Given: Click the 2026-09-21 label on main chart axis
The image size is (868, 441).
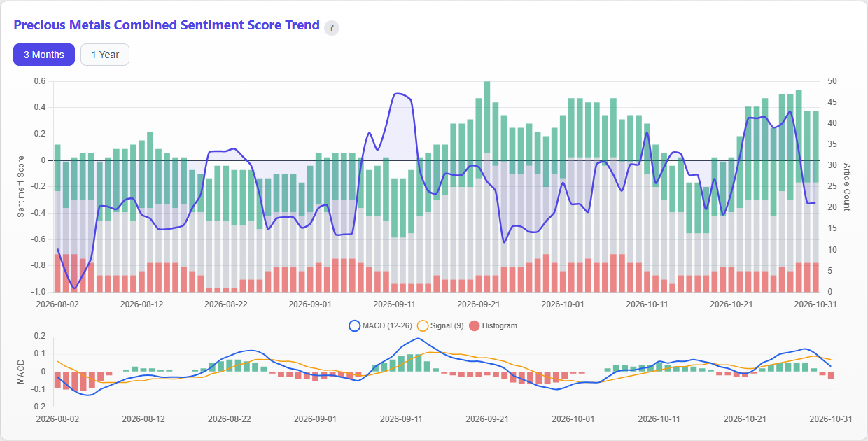Looking at the screenshot, I should [x=478, y=304].
